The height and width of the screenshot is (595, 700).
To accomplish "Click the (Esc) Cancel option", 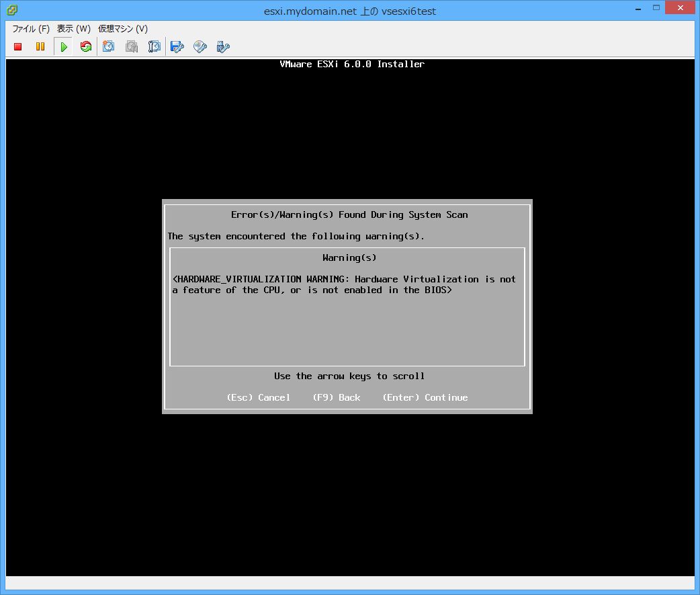I will click(259, 397).
